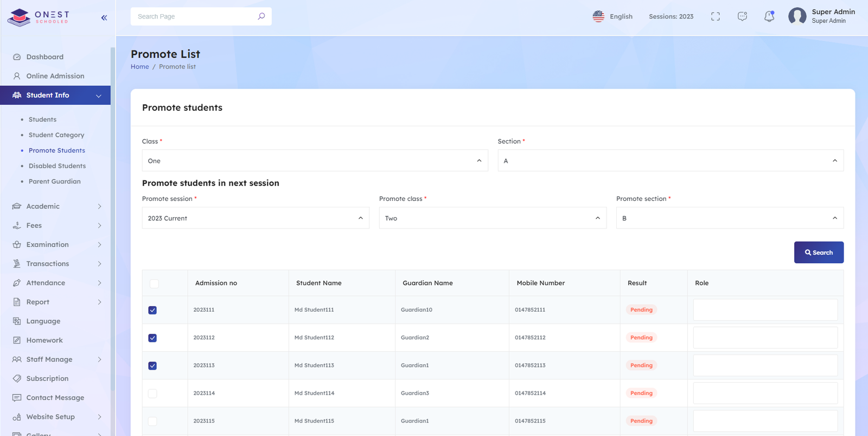
Task: Click the Language translate icon
Action: pos(17,321)
